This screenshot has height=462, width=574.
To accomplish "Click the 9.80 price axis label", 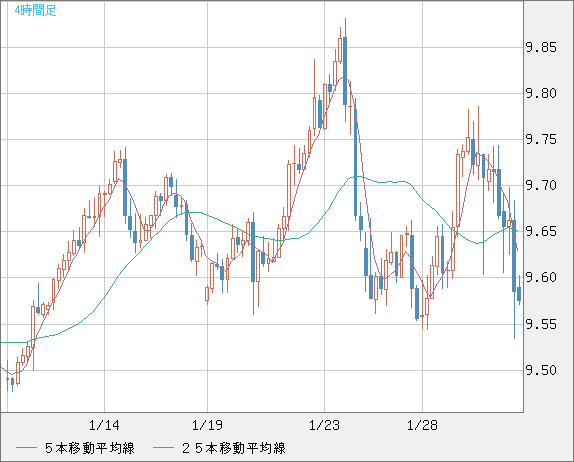I will point(541,93).
